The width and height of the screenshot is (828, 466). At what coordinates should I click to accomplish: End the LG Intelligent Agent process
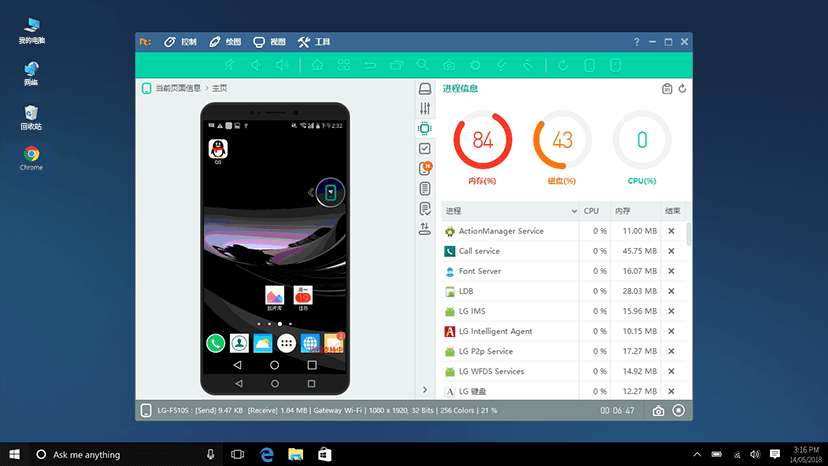(671, 331)
